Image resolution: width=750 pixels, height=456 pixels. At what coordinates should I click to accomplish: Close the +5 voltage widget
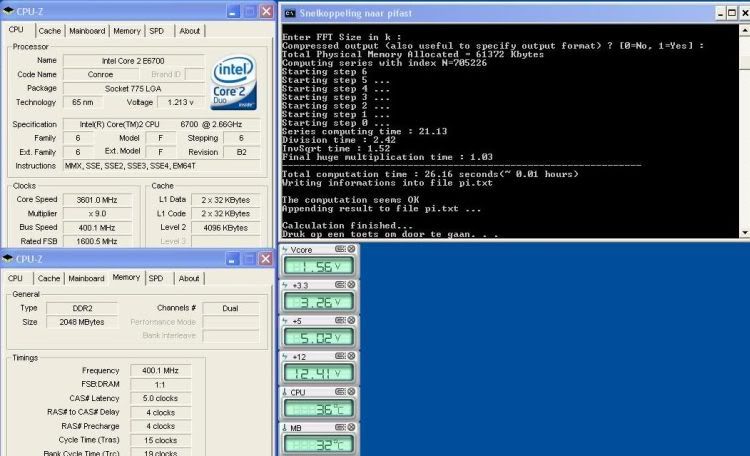click(x=351, y=320)
